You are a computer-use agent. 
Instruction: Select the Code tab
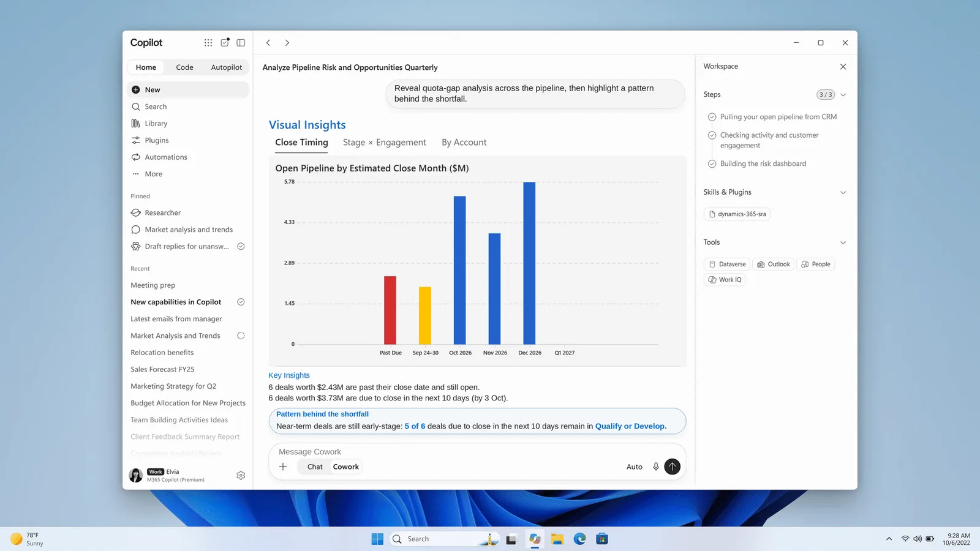[184, 67]
